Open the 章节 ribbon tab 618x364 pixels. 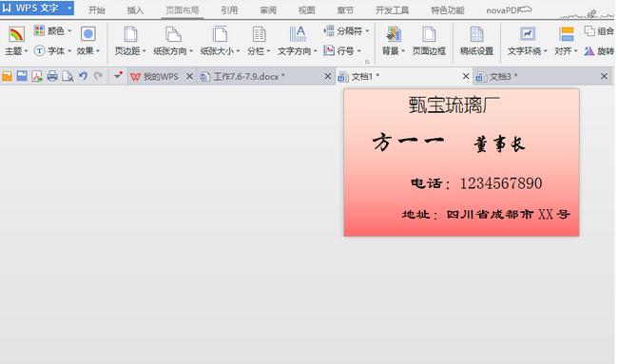point(345,10)
